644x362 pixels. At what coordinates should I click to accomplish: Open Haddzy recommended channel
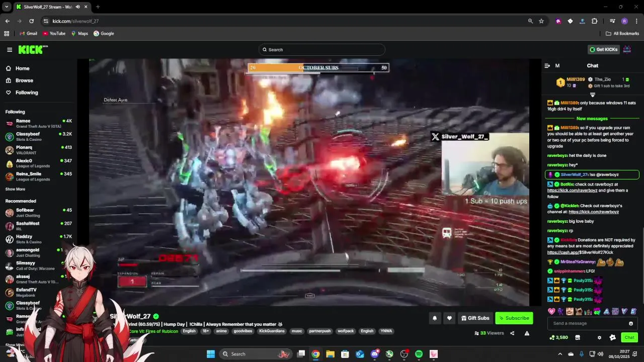pos(38,239)
